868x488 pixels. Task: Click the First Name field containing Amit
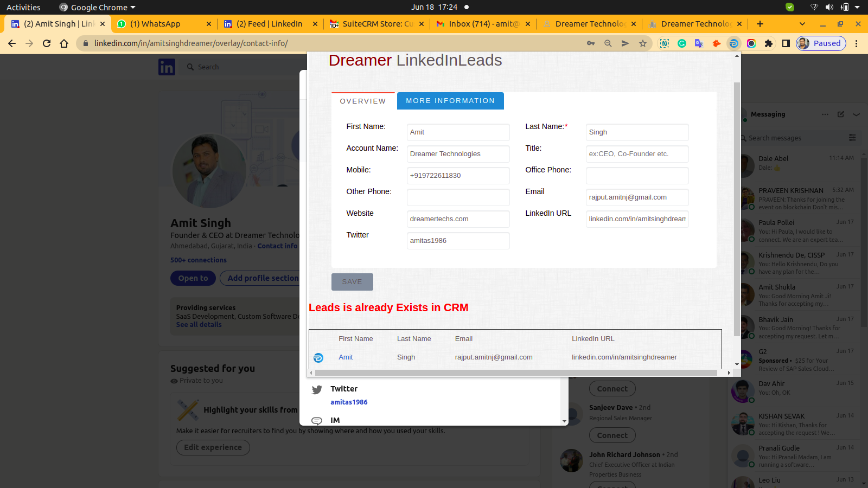pos(458,132)
